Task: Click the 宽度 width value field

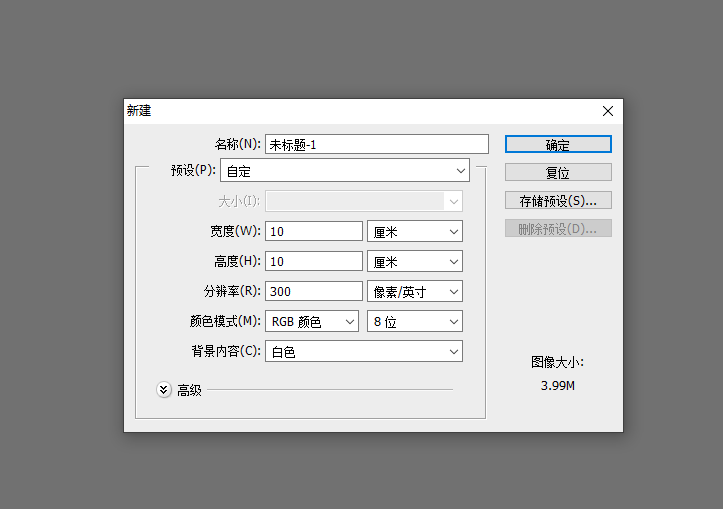Action: tap(313, 231)
